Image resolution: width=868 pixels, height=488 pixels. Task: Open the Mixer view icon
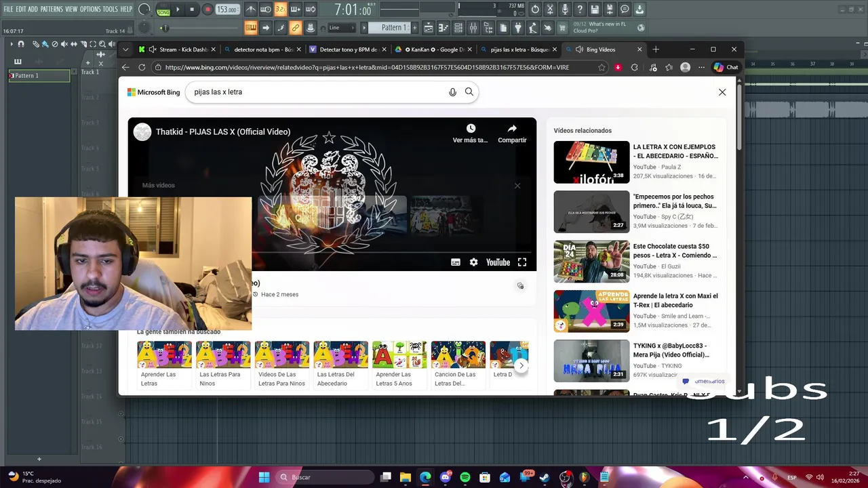click(473, 28)
